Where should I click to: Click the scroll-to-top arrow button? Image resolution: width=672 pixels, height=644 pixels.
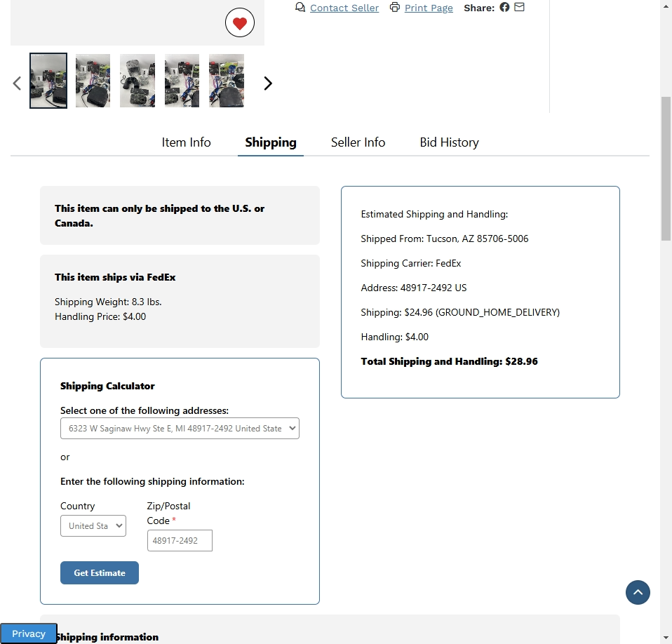coord(638,592)
